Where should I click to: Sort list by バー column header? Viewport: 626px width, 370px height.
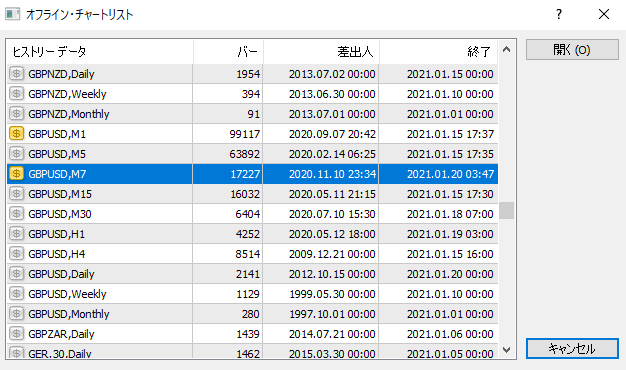228,51
